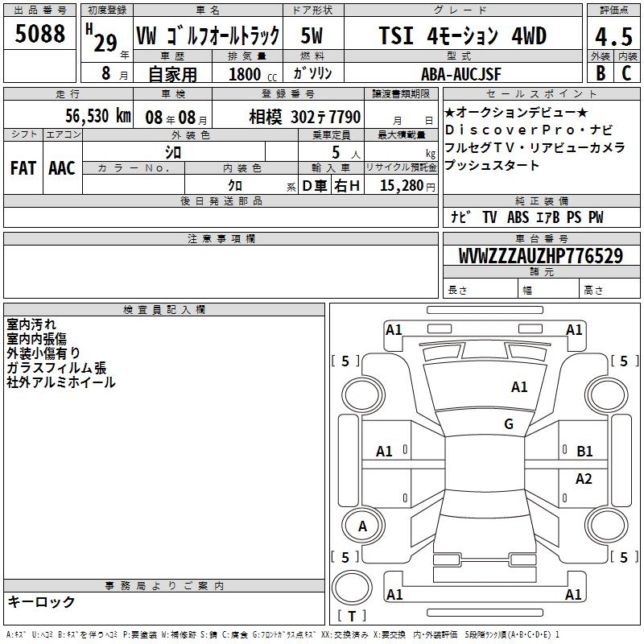Select the ★オークションデビュー★ sales point
The width and height of the screenshot is (644, 644).
[516, 112]
